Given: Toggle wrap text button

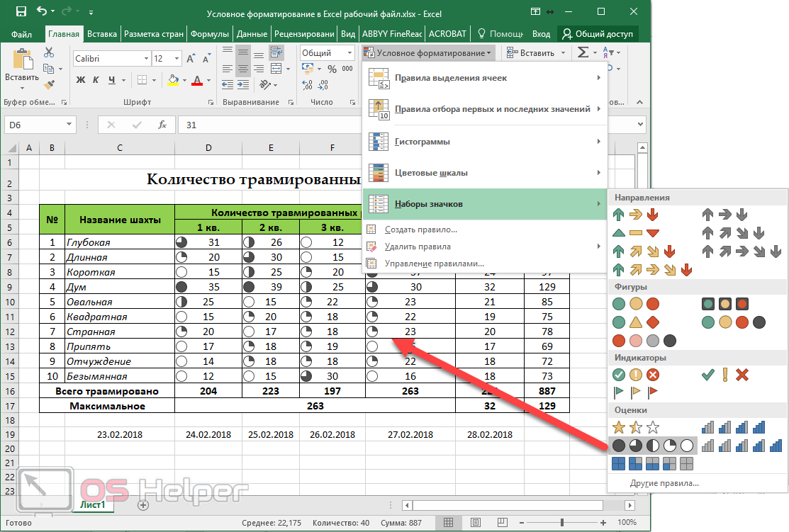Looking at the screenshot, I should [276, 52].
